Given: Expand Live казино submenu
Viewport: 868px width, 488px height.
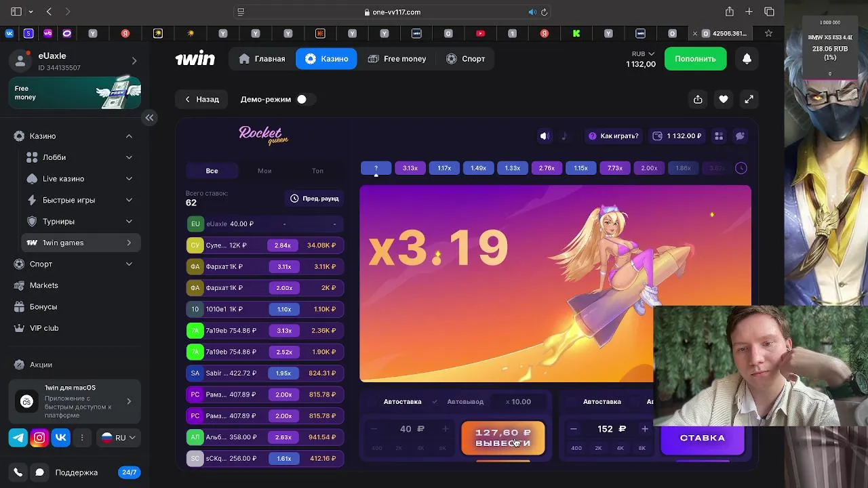Looking at the screenshot, I should pos(129,179).
